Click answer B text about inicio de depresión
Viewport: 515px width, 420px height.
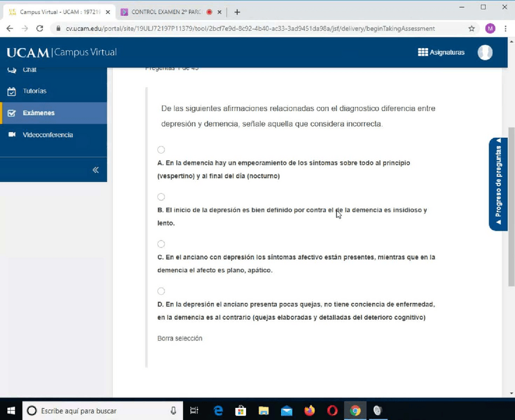[292, 217]
